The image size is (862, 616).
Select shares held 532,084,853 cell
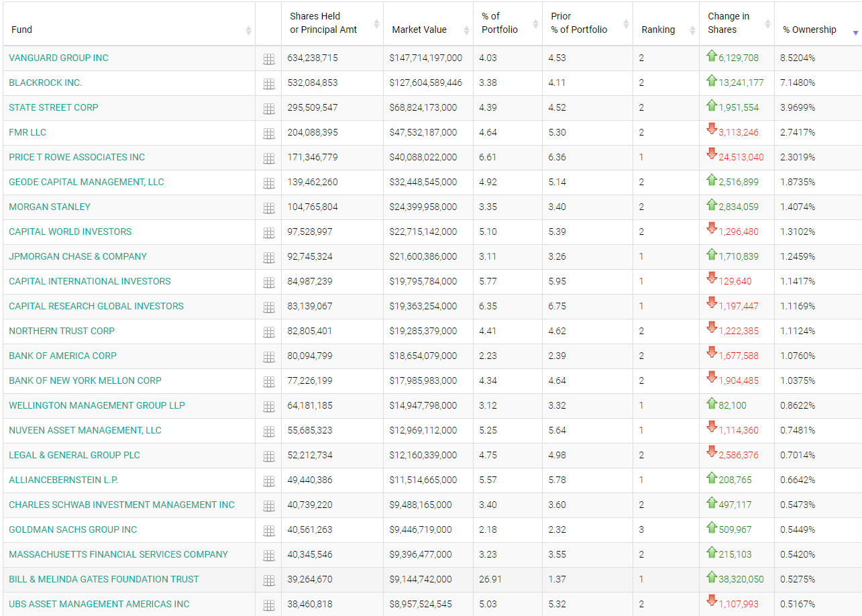(313, 83)
